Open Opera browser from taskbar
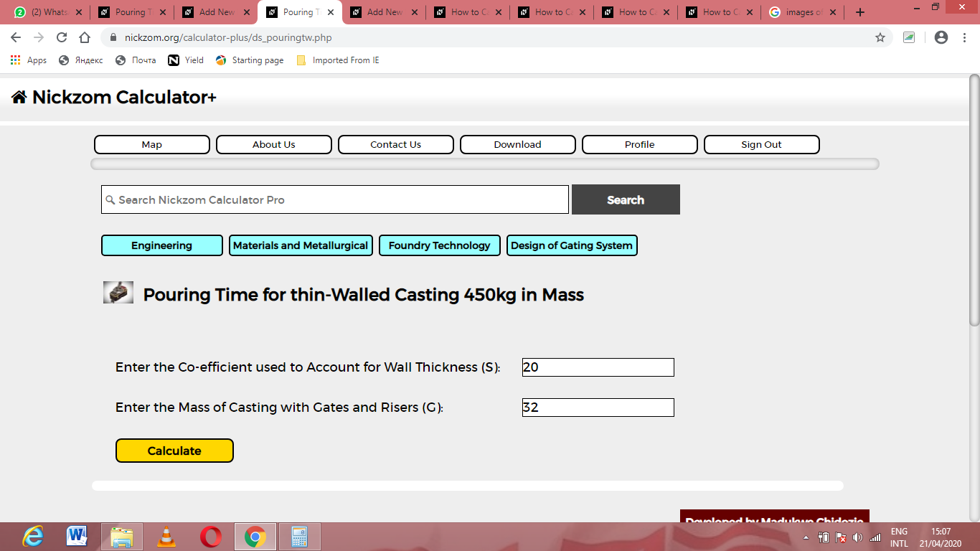Viewport: 980px width, 551px height. tap(211, 536)
